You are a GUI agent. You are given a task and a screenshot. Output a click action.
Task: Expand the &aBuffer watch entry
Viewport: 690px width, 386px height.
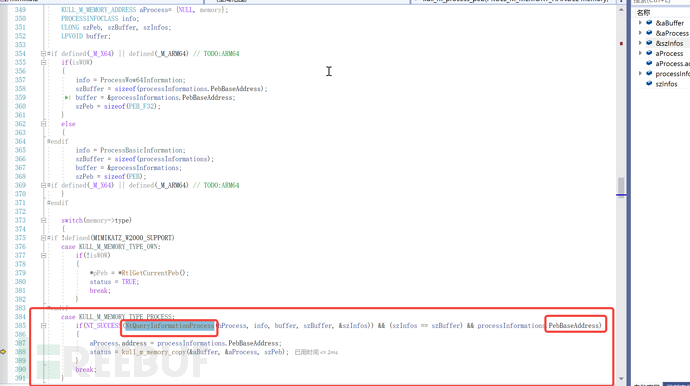pyautogui.click(x=640, y=23)
